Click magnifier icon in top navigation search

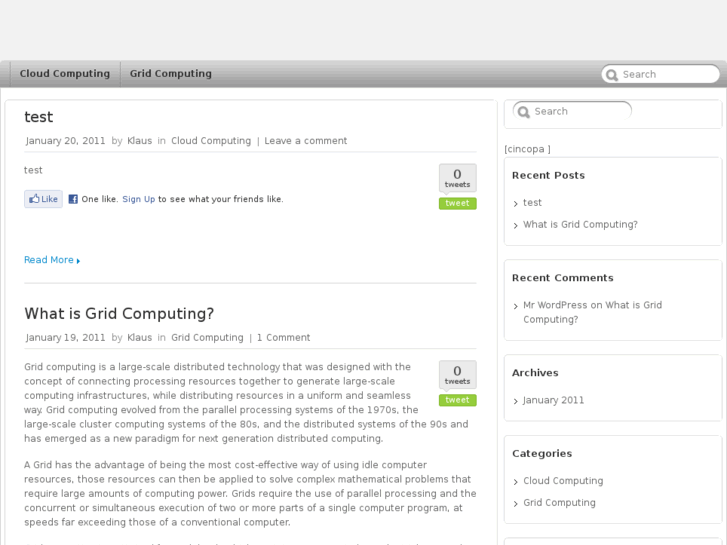coord(611,74)
